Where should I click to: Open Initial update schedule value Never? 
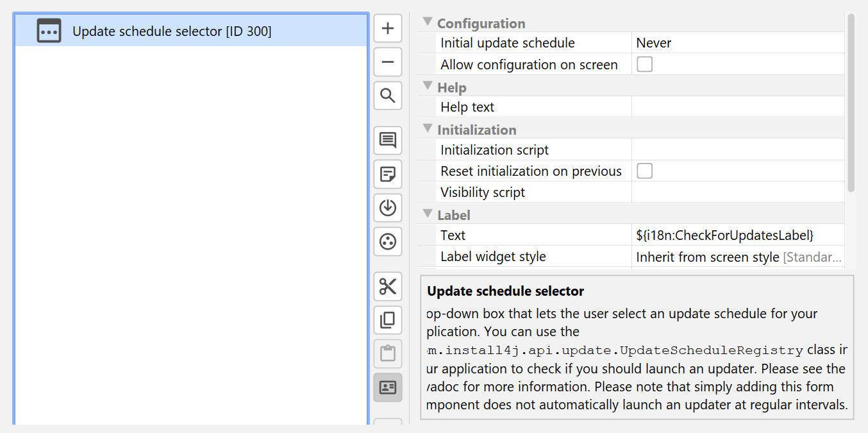point(737,44)
